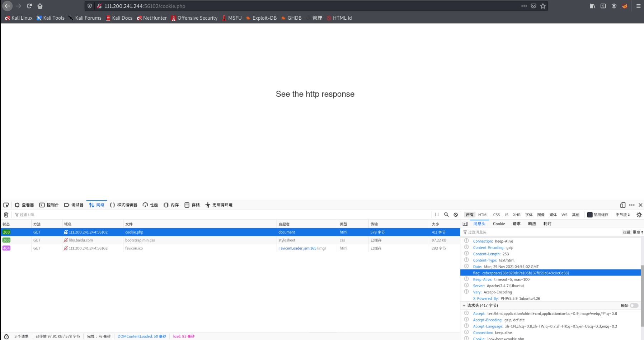
Task: Clear network requests with the trash icon
Action: (6, 215)
